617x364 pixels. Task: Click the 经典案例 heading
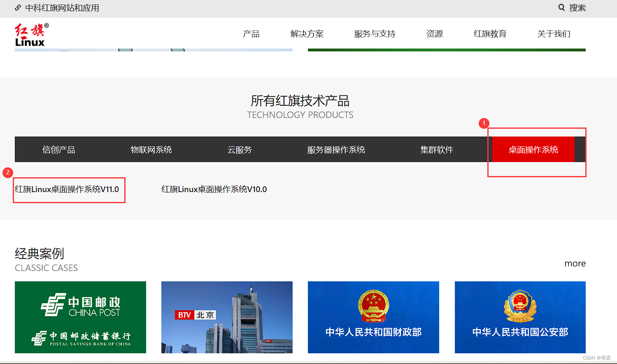coord(40,253)
